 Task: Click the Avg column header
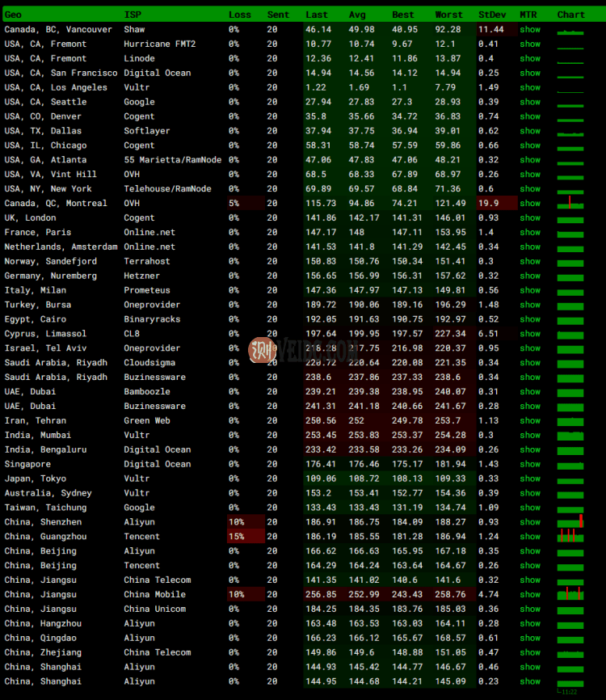[x=357, y=15]
